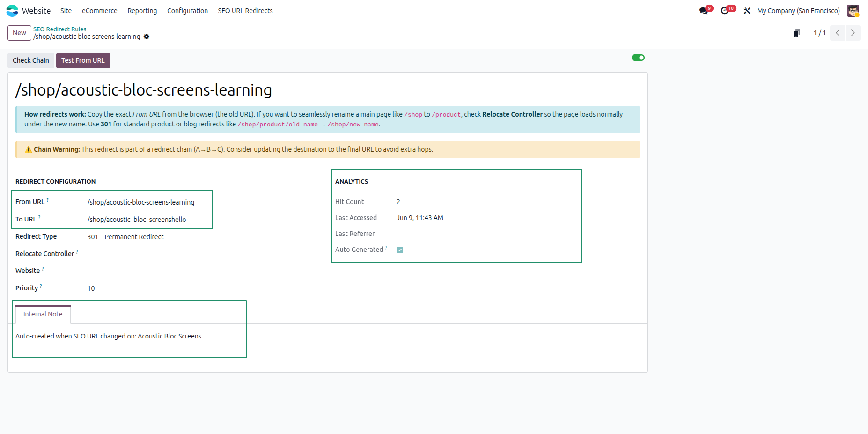Click the Auto Generated help question mark
This screenshot has height=434, width=868.
point(386,248)
